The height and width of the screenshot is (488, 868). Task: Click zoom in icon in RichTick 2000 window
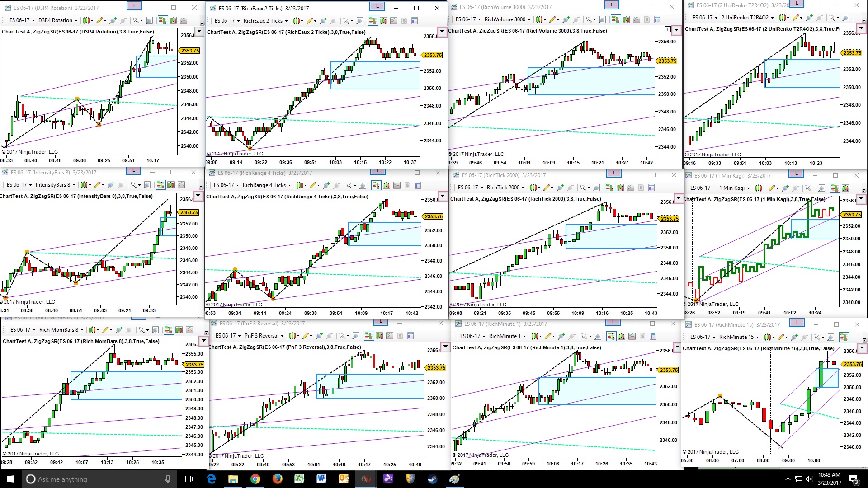(x=560, y=188)
